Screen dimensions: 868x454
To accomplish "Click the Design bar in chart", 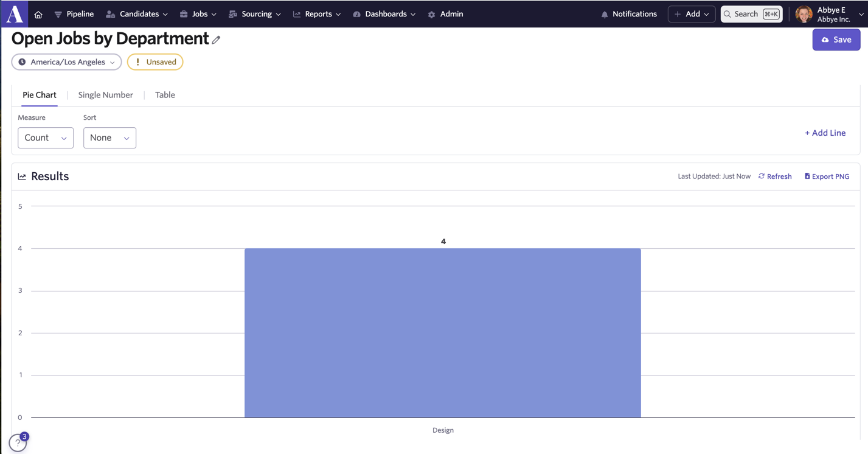I will (x=443, y=333).
